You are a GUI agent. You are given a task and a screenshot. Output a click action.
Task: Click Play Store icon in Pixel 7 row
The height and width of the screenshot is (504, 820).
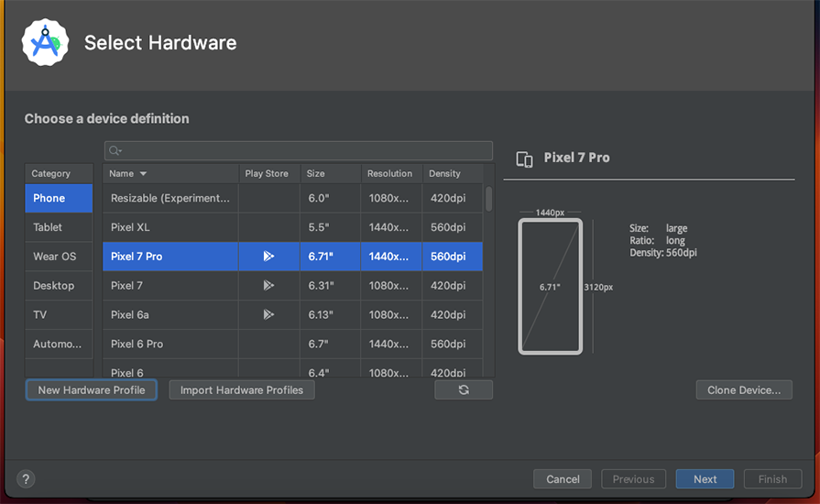point(268,286)
